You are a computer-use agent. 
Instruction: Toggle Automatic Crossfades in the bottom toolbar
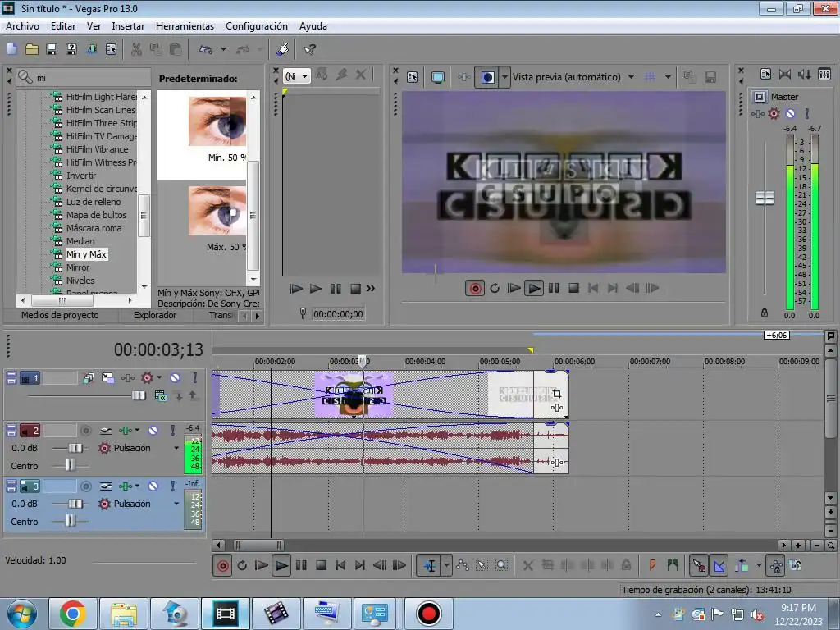pos(719,565)
